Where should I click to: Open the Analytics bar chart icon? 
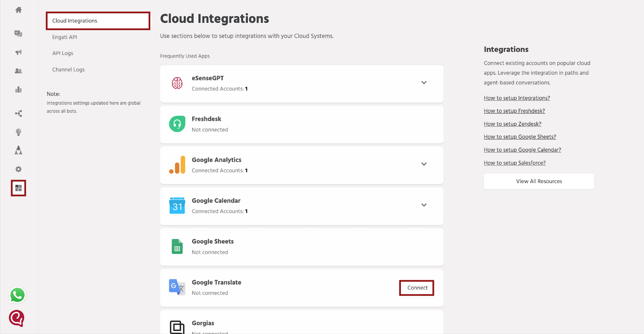click(x=18, y=90)
